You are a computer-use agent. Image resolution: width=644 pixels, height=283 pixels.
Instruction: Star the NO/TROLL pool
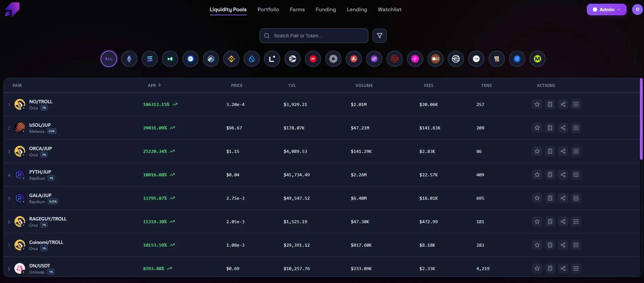coord(537,104)
